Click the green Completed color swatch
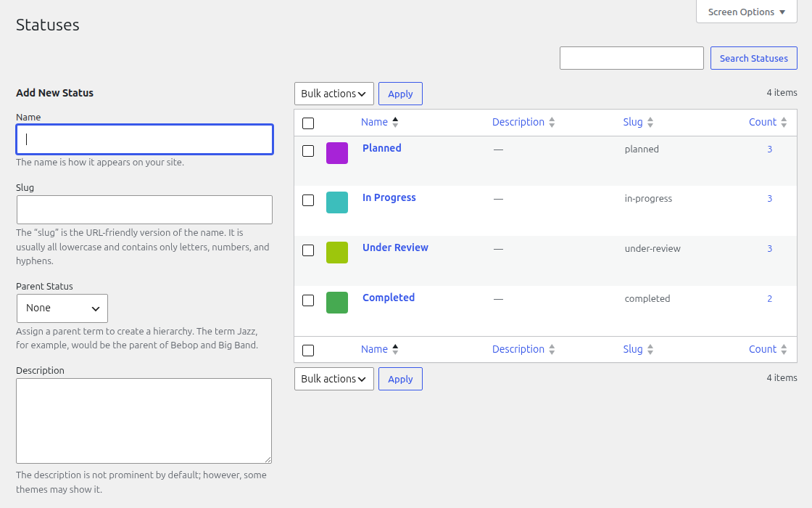Screen dimensions: 812x508 (337, 303)
